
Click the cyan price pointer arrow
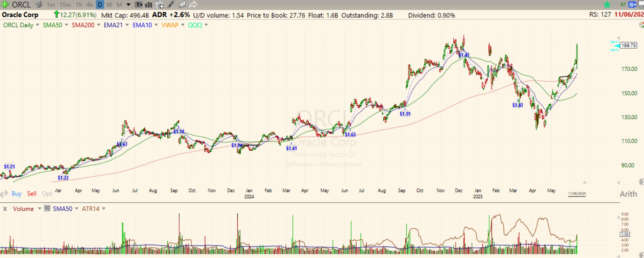pos(617,46)
